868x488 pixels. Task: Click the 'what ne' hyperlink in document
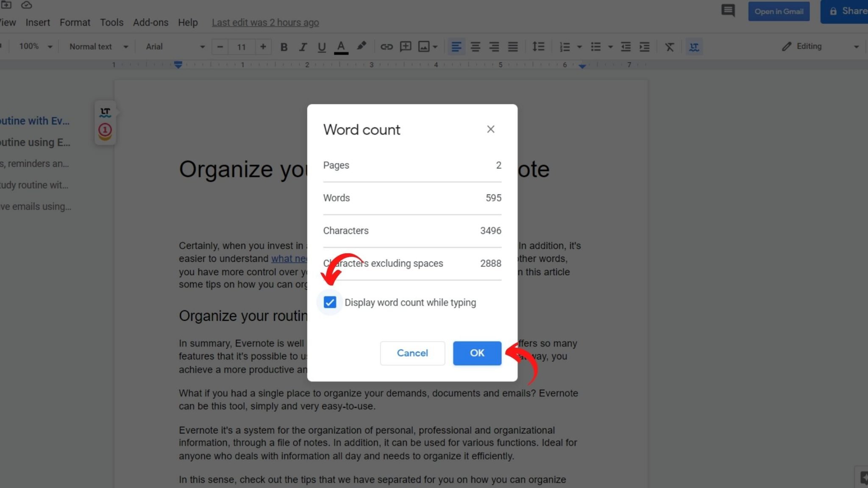pos(289,259)
